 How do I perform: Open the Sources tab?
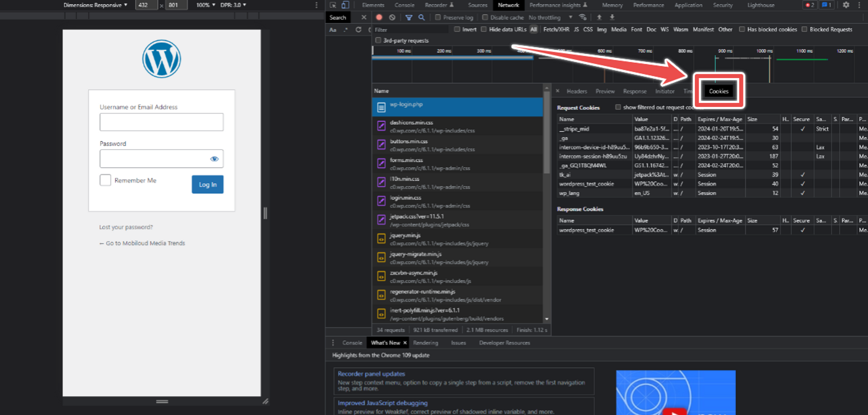(478, 5)
